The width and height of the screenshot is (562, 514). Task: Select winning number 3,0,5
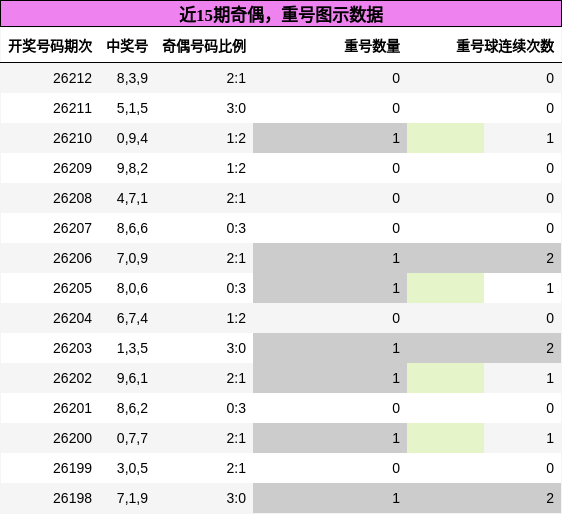coord(132,468)
